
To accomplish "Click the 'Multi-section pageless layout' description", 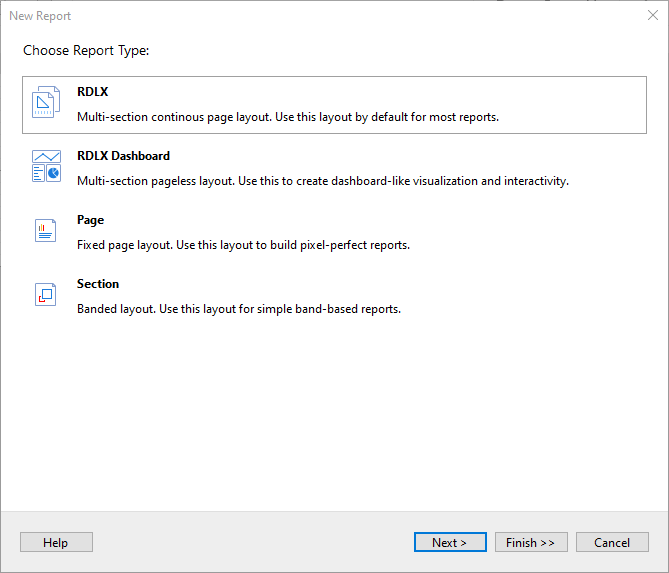I will coord(323,181).
